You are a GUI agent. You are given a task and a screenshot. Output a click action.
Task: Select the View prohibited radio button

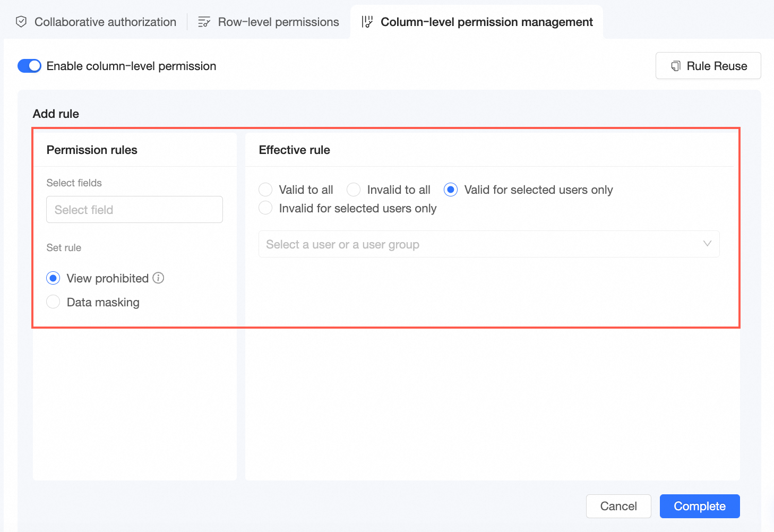point(53,278)
